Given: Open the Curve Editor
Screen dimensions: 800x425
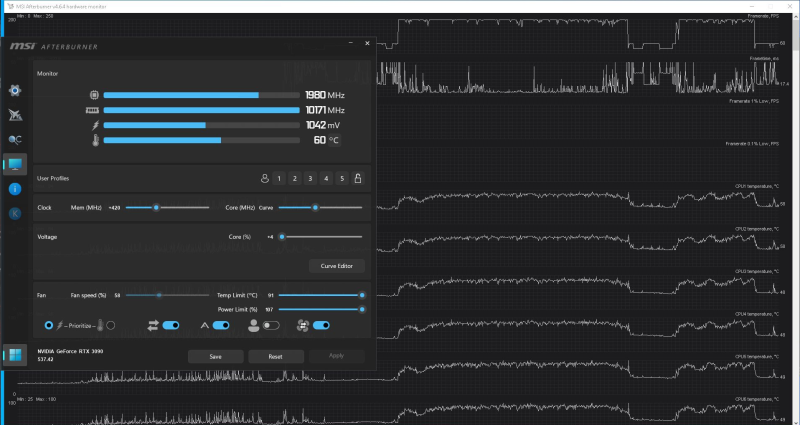Looking at the screenshot, I should (x=337, y=266).
